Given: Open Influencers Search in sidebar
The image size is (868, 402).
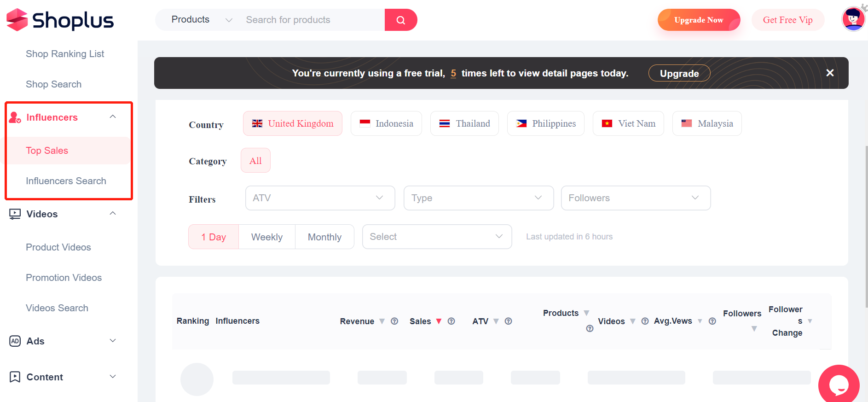Looking at the screenshot, I should [66, 181].
